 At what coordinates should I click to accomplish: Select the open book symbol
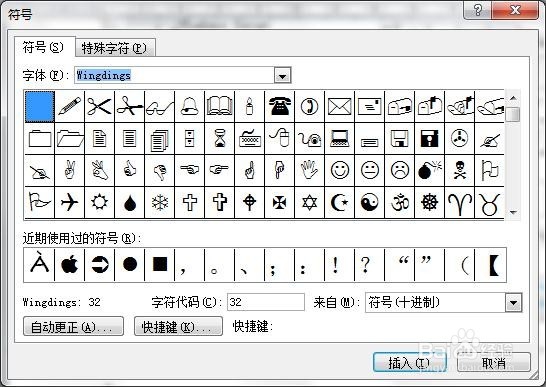219,106
